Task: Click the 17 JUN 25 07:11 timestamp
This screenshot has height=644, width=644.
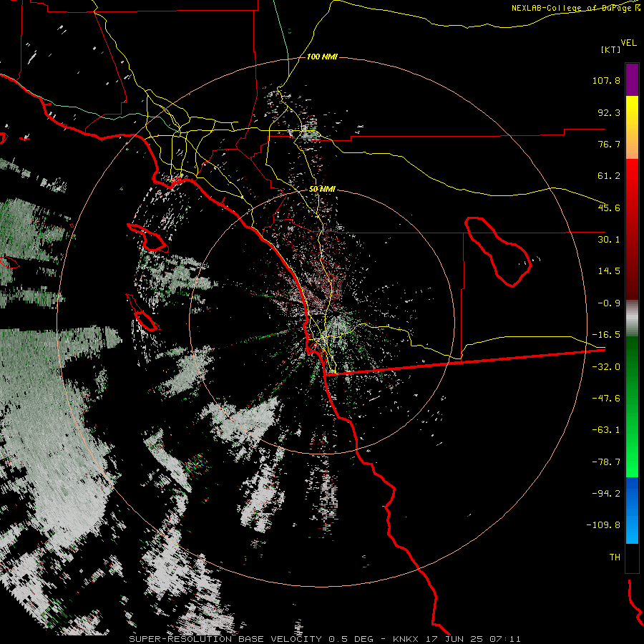Action: click(472, 639)
